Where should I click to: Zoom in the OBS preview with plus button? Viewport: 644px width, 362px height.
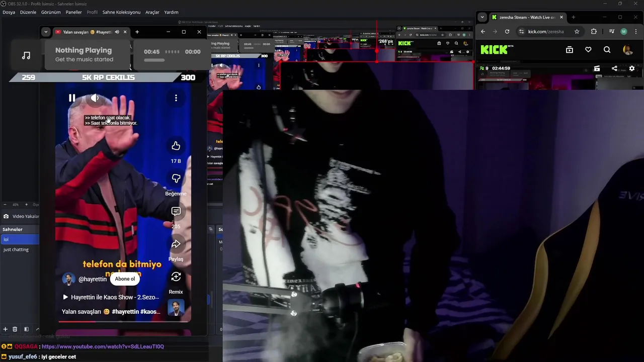click(x=27, y=205)
